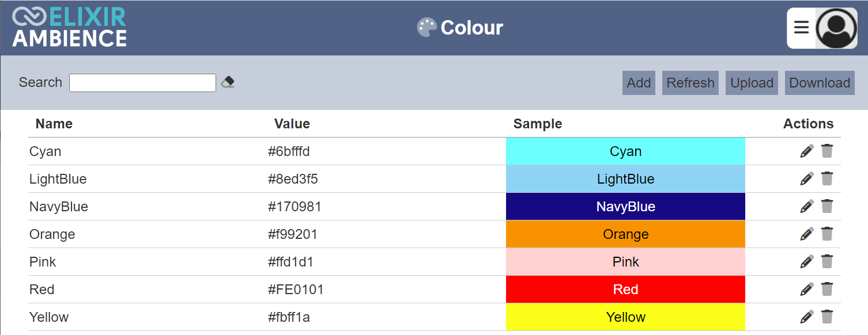Edit the Pink colour entry
The height and width of the screenshot is (335, 868).
tap(806, 261)
